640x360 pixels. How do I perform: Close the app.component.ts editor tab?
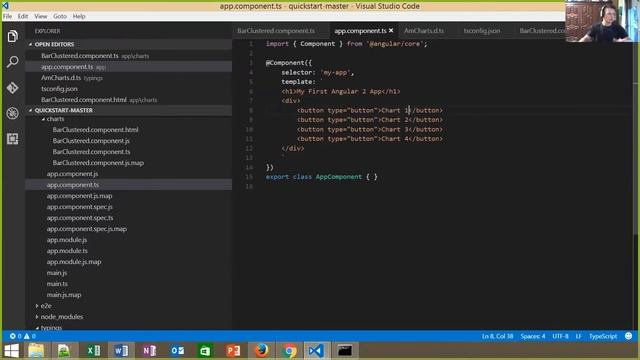(391, 31)
